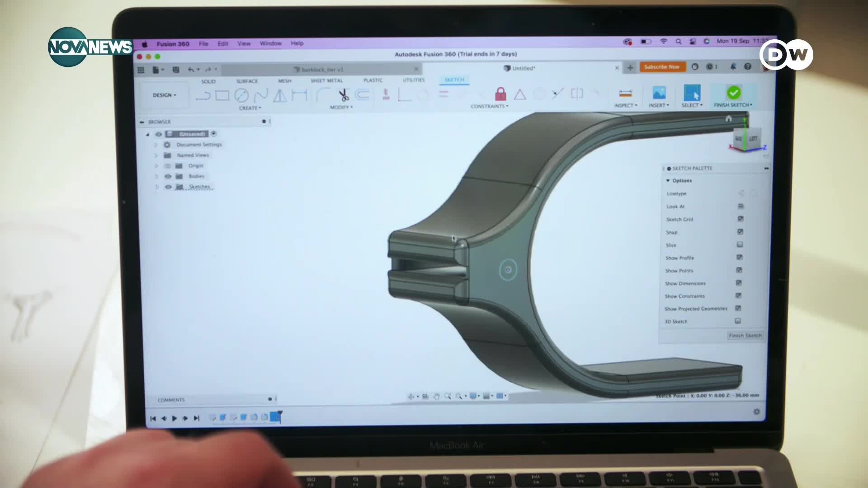Screen dimensions: 868x488
Task: Open the Insert image tool
Action: [x=659, y=93]
